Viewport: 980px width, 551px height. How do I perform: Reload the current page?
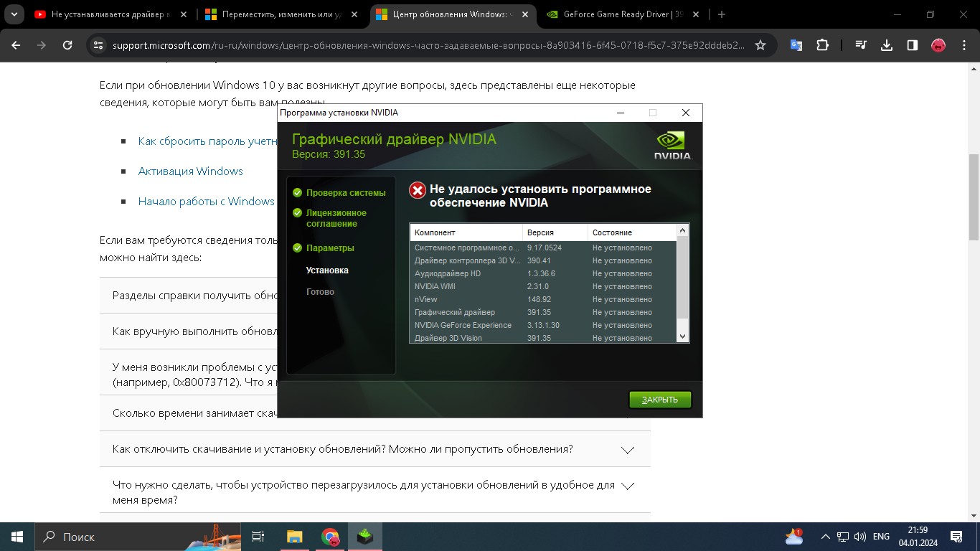click(67, 45)
